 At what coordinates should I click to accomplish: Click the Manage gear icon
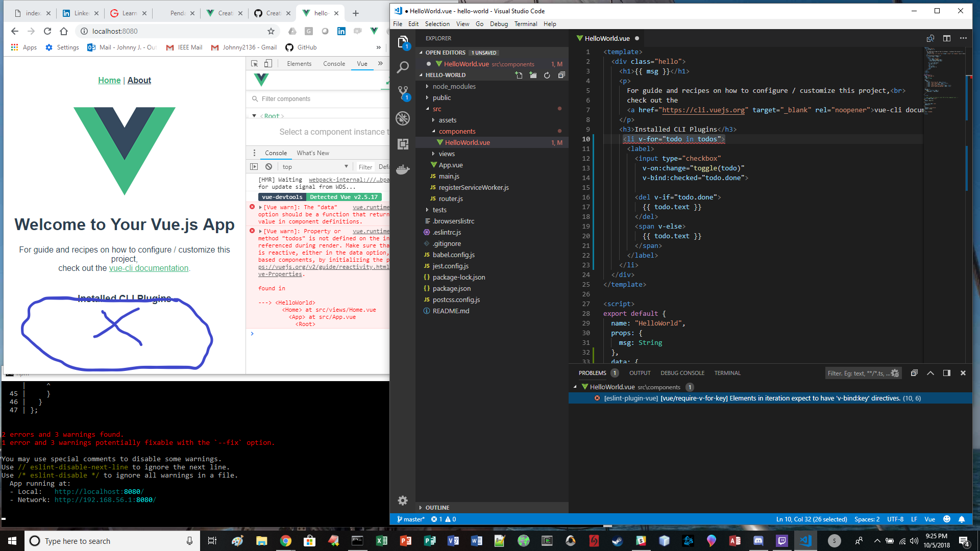click(x=403, y=500)
